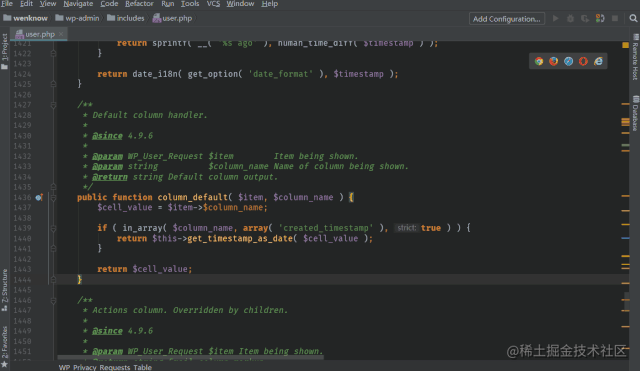Click the Run (green play) toolbar icon
The image size is (640, 371).
(x=556, y=18)
